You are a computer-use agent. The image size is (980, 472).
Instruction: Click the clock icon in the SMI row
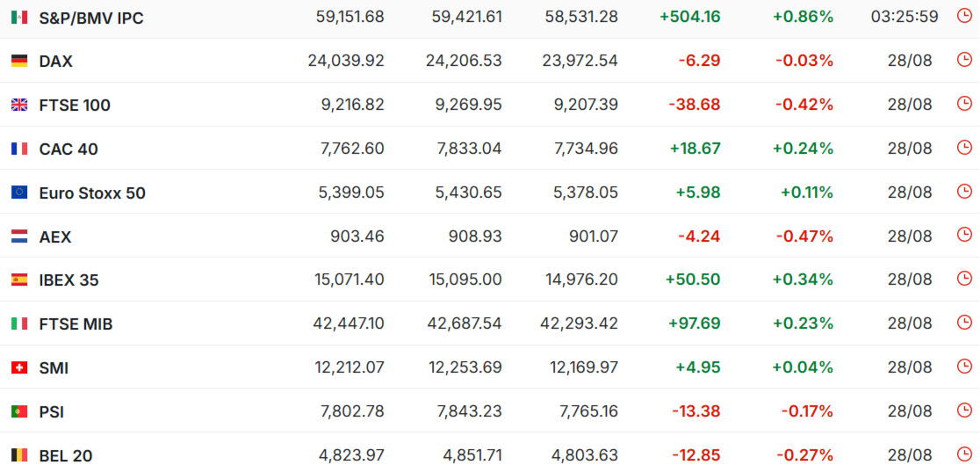965,367
